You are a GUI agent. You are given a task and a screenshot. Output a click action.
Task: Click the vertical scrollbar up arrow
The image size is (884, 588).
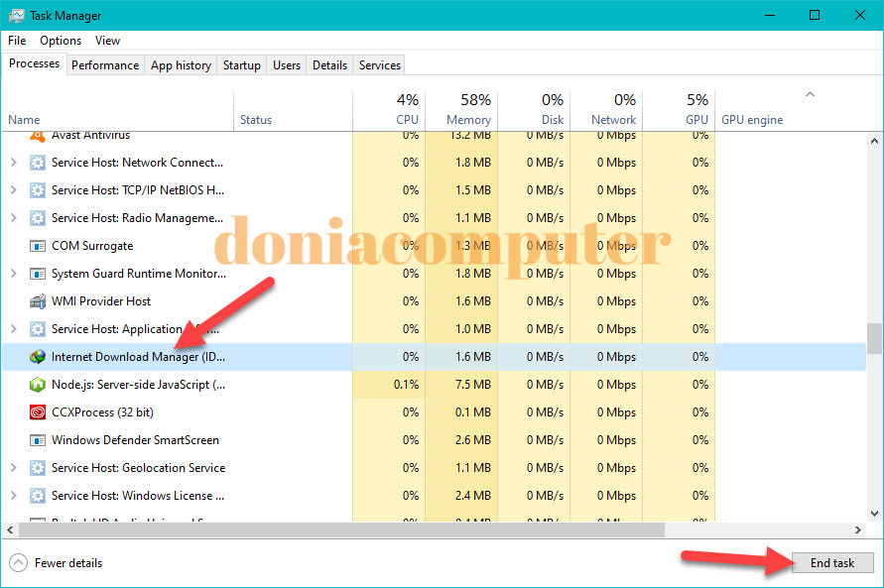[x=874, y=141]
